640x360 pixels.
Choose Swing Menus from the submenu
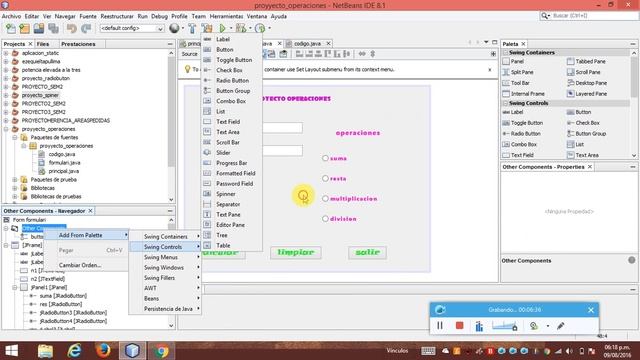point(165,257)
